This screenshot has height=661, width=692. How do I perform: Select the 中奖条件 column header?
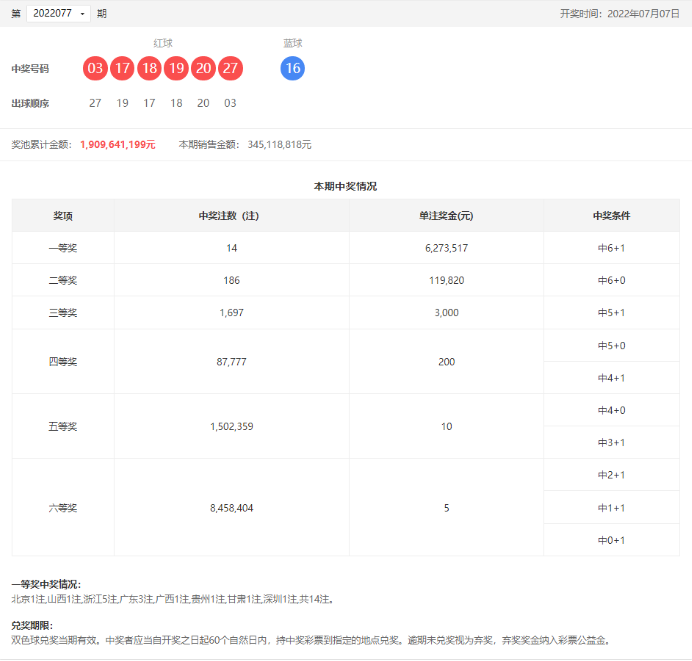611,215
